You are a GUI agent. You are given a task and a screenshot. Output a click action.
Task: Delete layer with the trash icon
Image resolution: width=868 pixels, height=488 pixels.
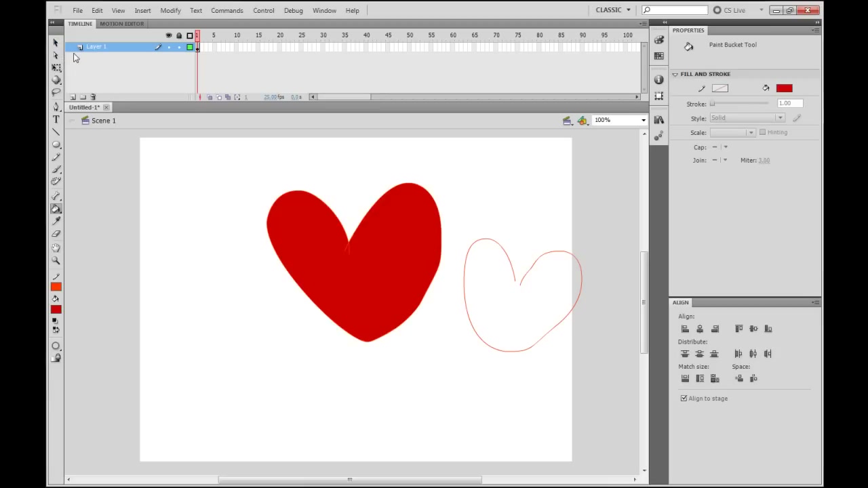coord(93,97)
